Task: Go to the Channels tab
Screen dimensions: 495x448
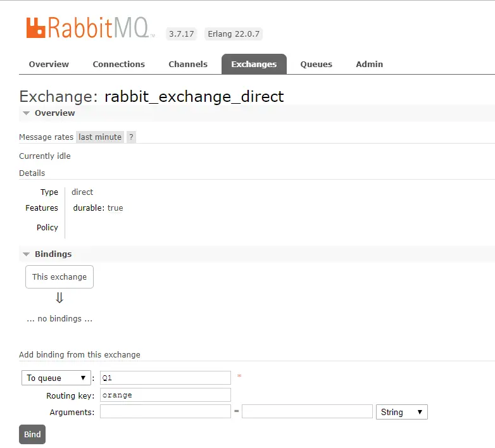Action: (188, 64)
